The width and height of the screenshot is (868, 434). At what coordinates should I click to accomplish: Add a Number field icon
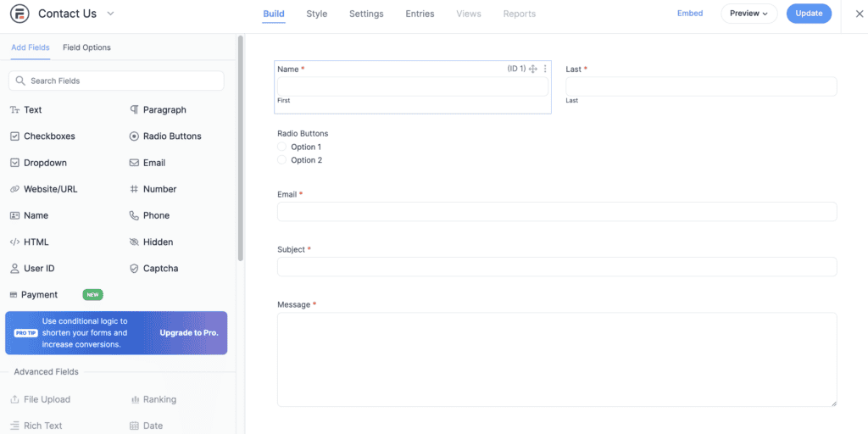click(x=134, y=189)
